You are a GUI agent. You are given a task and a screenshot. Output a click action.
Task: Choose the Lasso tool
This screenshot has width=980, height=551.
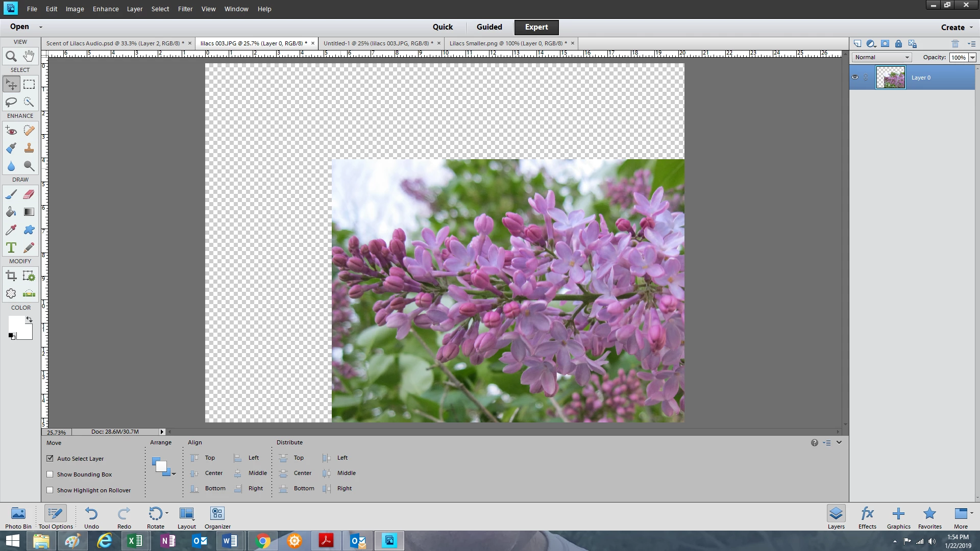(11, 102)
